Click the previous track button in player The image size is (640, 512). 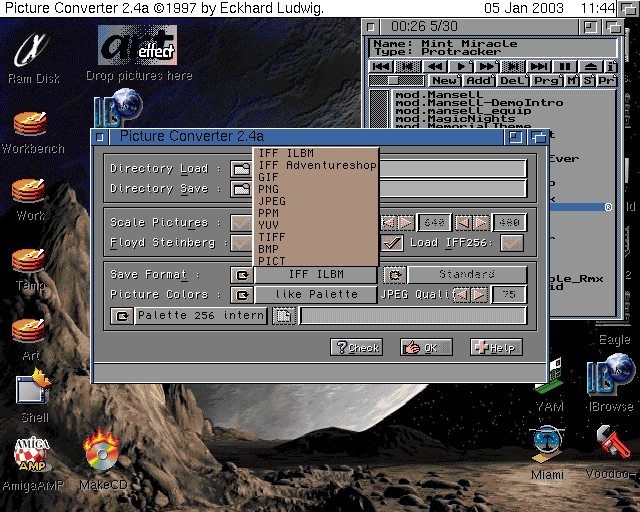[381, 67]
